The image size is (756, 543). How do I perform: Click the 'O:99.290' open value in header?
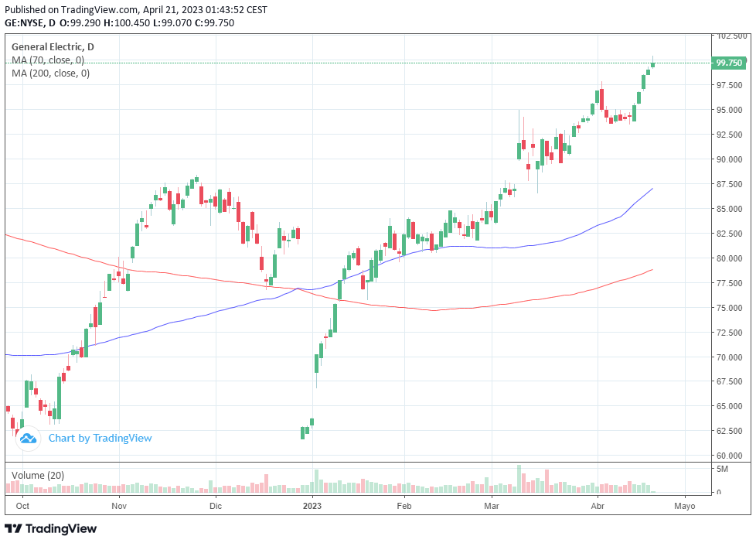coord(80,22)
